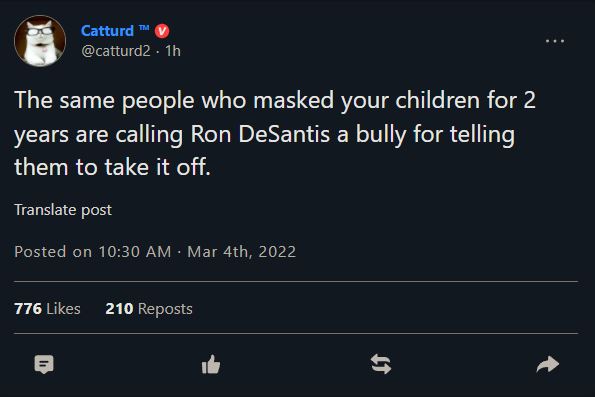The image size is (595, 397).
Task: Click the Mar 4th, 2022 date
Action: pos(241,252)
